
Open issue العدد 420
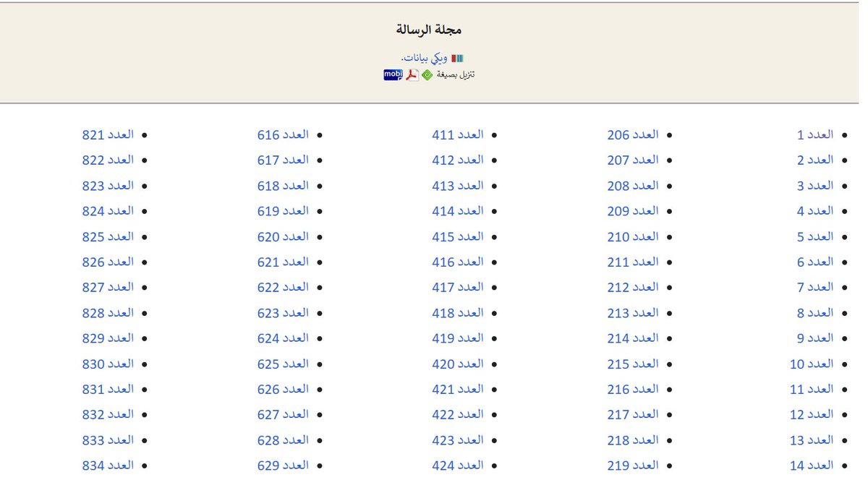(x=458, y=364)
